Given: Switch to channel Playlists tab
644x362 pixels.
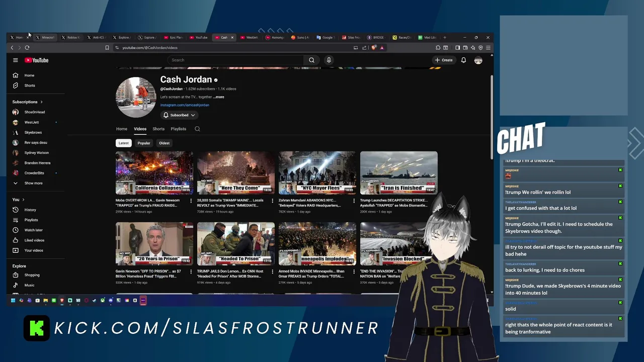Looking at the screenshot, I should pos(178,129).
